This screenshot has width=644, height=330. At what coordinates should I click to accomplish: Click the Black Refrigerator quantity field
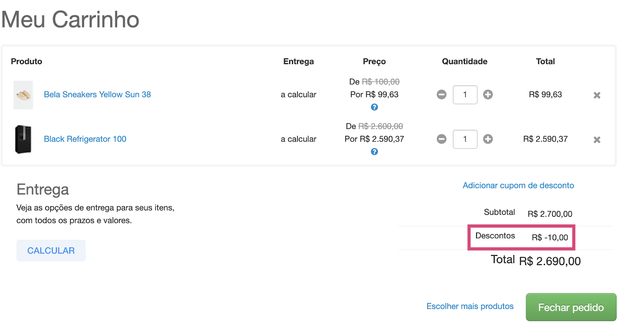(465, 139)
